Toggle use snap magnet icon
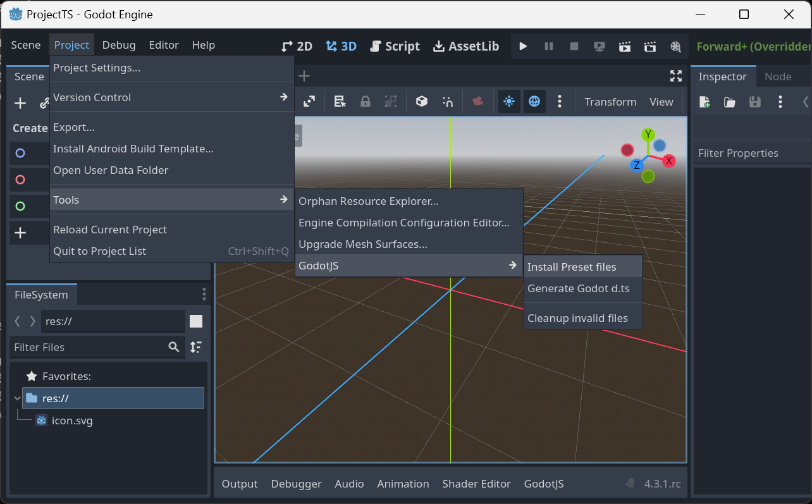This screenshot has height=504, width=812. point(448,101)
